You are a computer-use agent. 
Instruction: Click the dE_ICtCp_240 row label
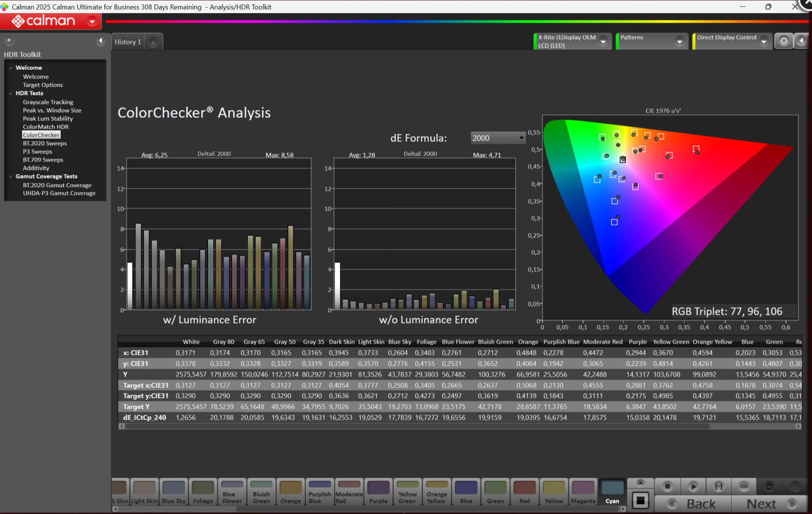coord(145,418)
